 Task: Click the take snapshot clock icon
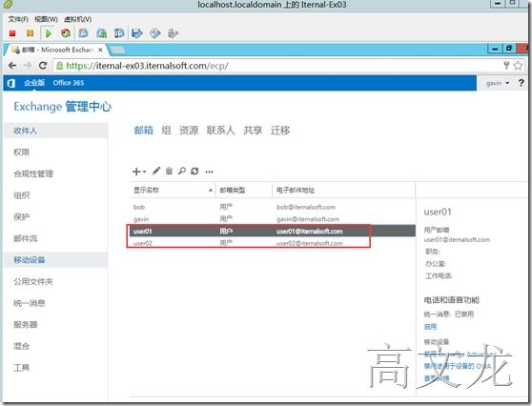[x=84, y=33]
